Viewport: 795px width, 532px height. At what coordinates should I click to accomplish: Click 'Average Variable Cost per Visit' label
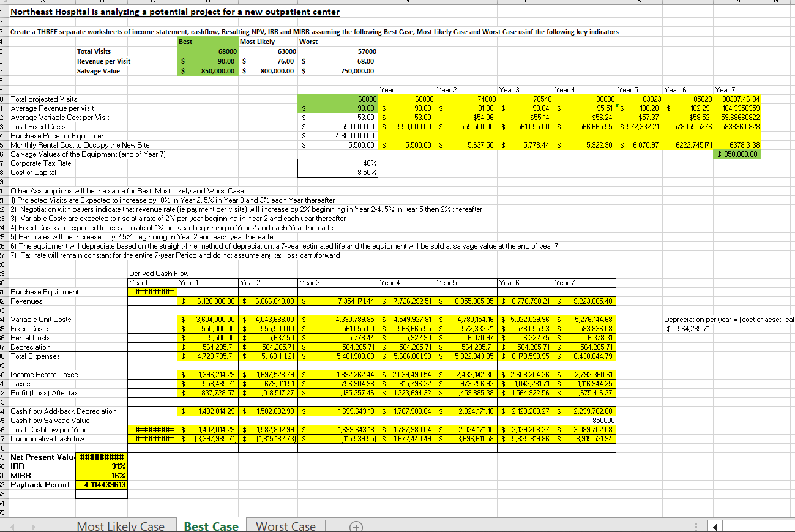pyautogui.click(x=60, y=118)
